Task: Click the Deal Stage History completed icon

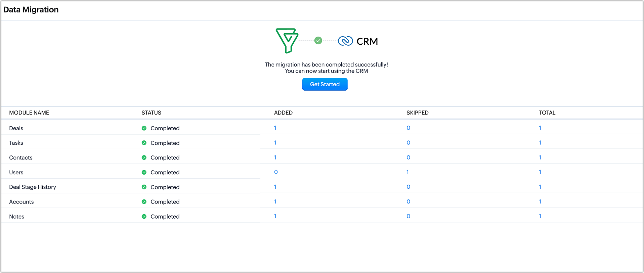Action: (144, 187)
